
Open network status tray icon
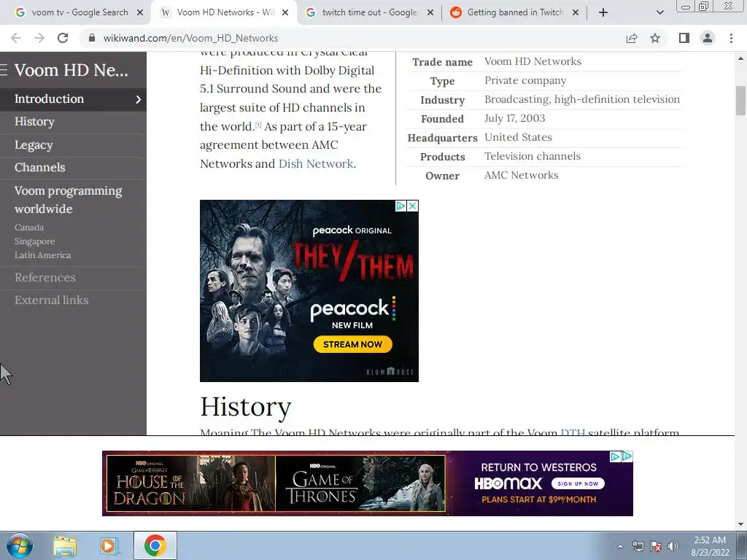click(x=638, y=546)
